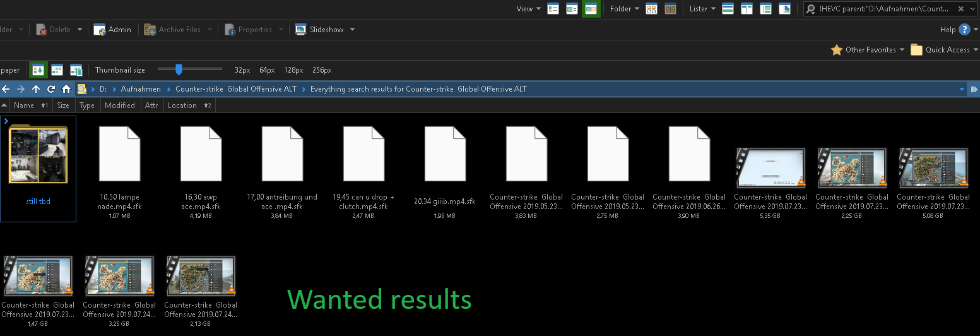This screenshot has width=980, height=336.
Task: Open Other Favorites star menu
Action: (868, 50)
